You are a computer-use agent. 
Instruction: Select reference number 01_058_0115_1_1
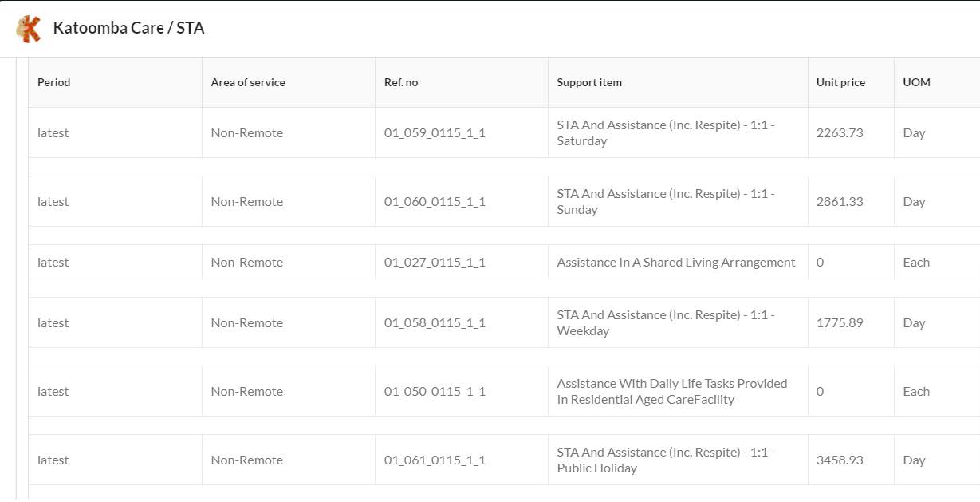click(x=435, y=323)
